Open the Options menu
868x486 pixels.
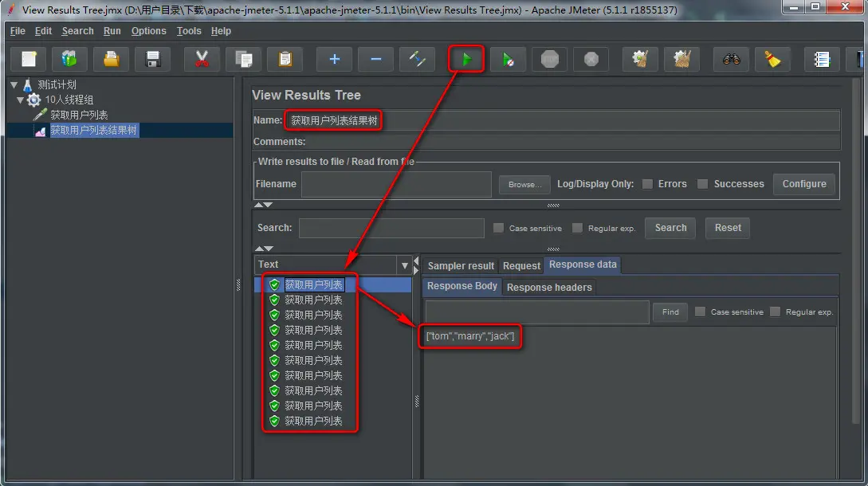[148, 31]
